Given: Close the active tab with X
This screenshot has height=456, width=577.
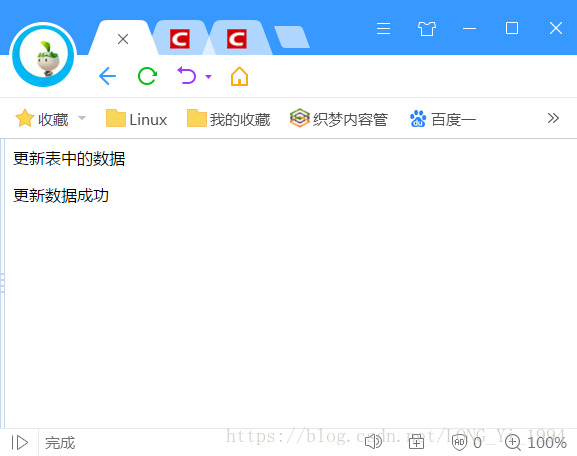Looking at the screenshot, I should coord(123,39).
